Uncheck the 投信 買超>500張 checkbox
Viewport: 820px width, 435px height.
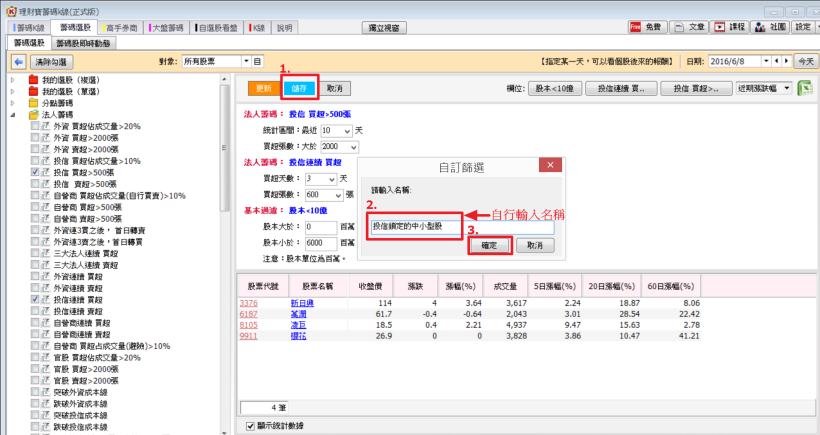pyautogui.click(x=35, y=172)
